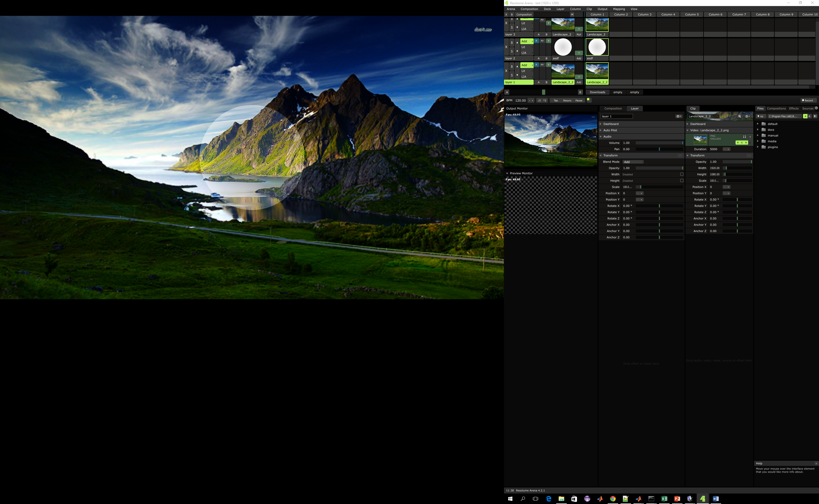The width and height of the screenshot is (819, 504).
Task: Add a new browser tab with the plus icon
Action: click(816, 108)
